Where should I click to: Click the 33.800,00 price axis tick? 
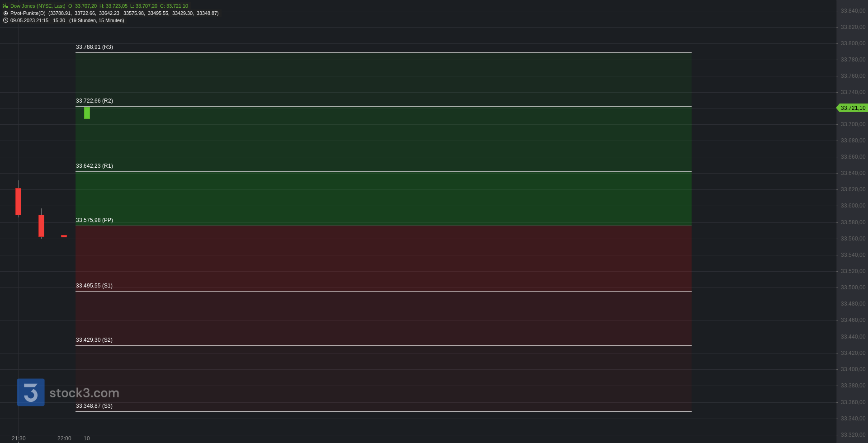point(853,43)
